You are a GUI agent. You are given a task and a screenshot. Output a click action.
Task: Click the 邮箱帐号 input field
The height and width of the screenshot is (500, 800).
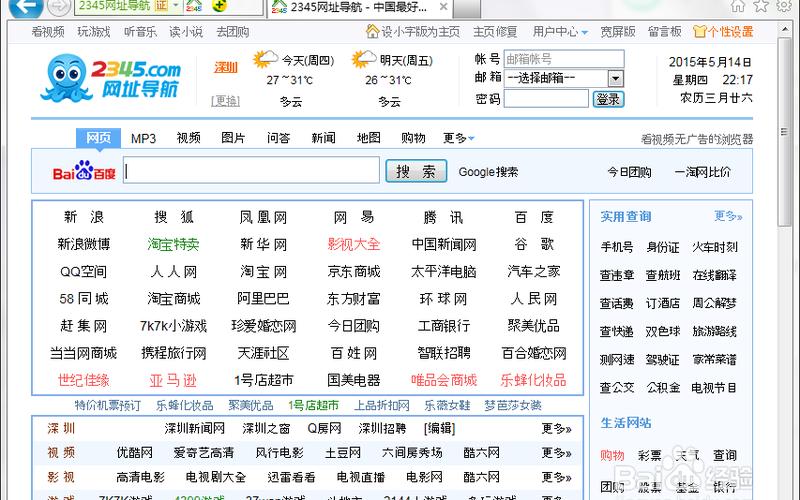click(564, 59)
